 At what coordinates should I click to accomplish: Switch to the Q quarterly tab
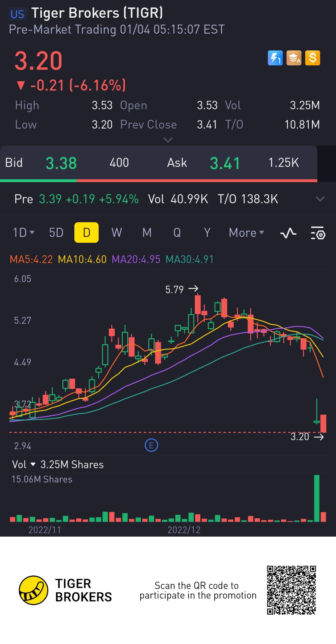(177, 233)
